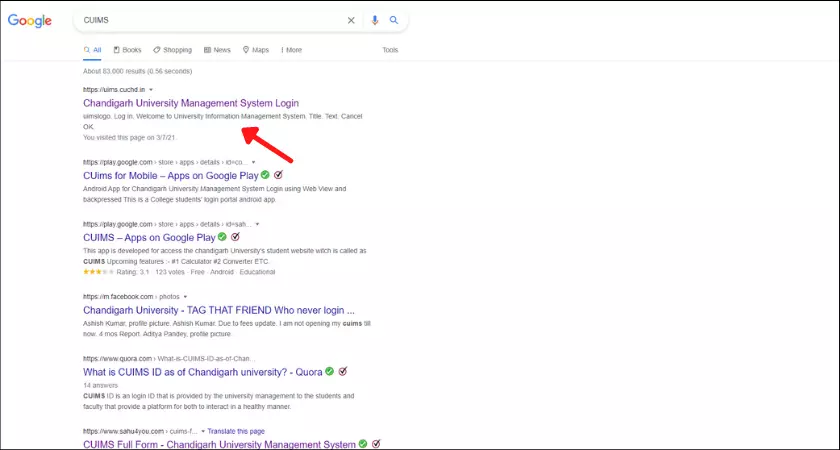Viewport: 840px width, 450px height.
Task: Click '14 answers' text under Quora result
Action: [100, 386]
